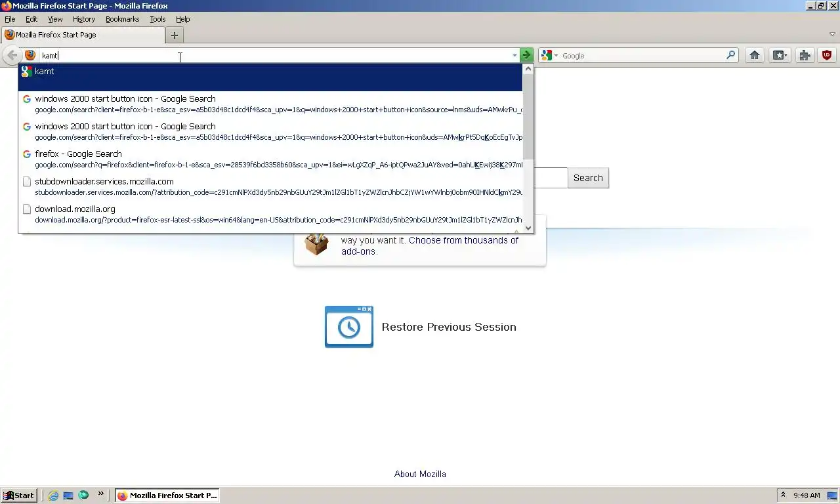
Task: Click the back arrow button
Action: pos(12,56)
